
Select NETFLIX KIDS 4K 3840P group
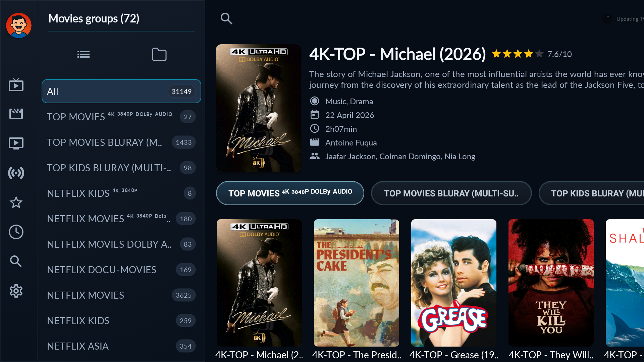(121, 193)
